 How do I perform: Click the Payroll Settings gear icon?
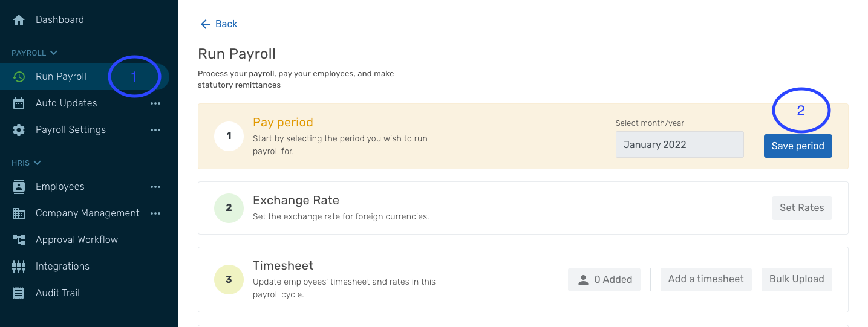[19, 130]
